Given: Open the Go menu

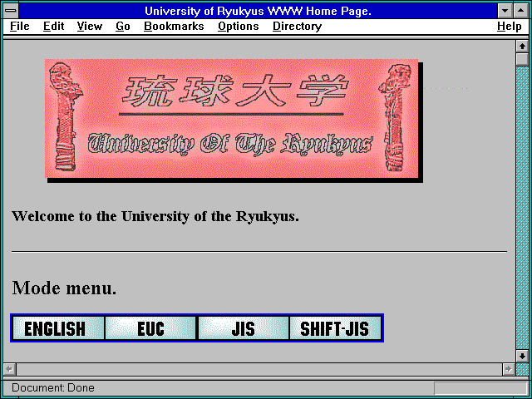Looking at the screenshot, I should (122, 27).
